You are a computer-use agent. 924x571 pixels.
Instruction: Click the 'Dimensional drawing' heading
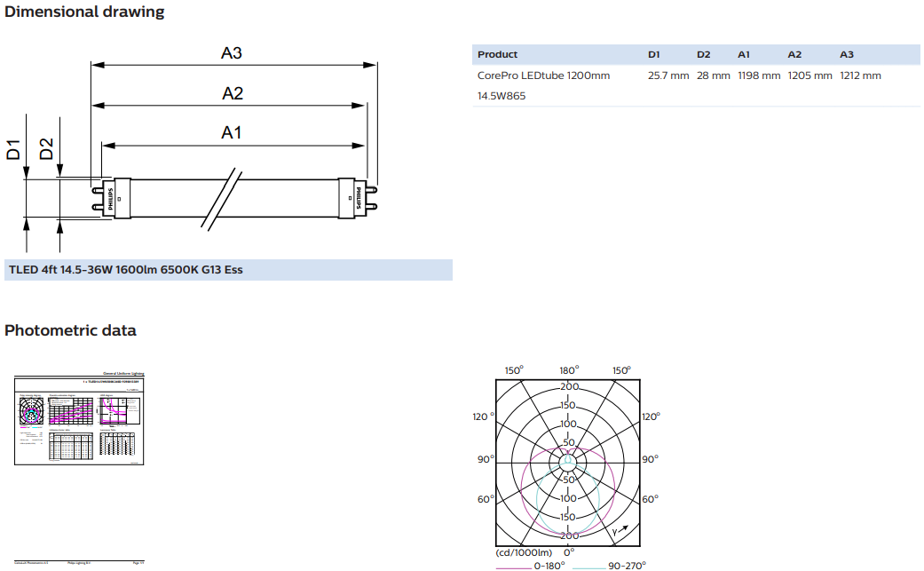point(84,12)
